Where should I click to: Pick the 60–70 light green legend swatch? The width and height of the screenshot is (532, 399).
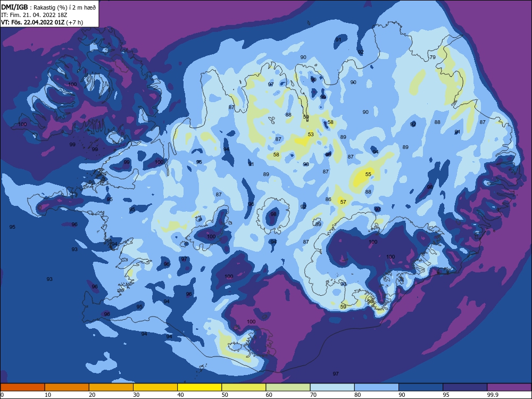click(288, 387)
